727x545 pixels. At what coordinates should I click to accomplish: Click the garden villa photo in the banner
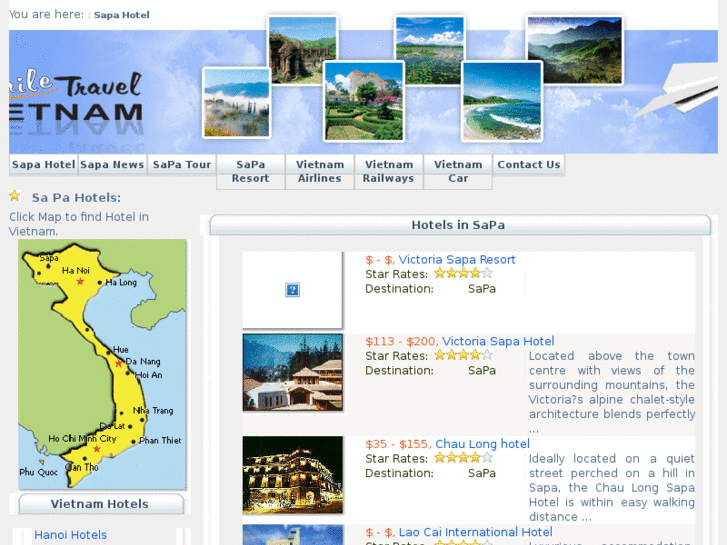pyautogui.click(x=364, y=101)
